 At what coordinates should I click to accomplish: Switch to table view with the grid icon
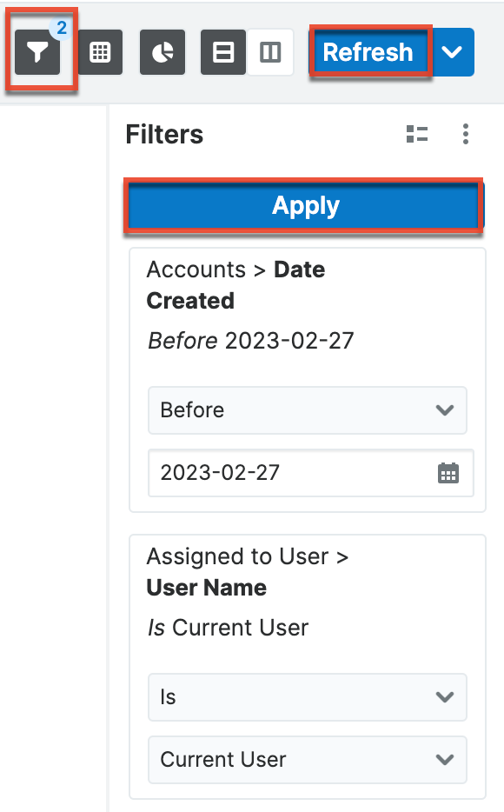pyautogui.click(x=99, y=52)
